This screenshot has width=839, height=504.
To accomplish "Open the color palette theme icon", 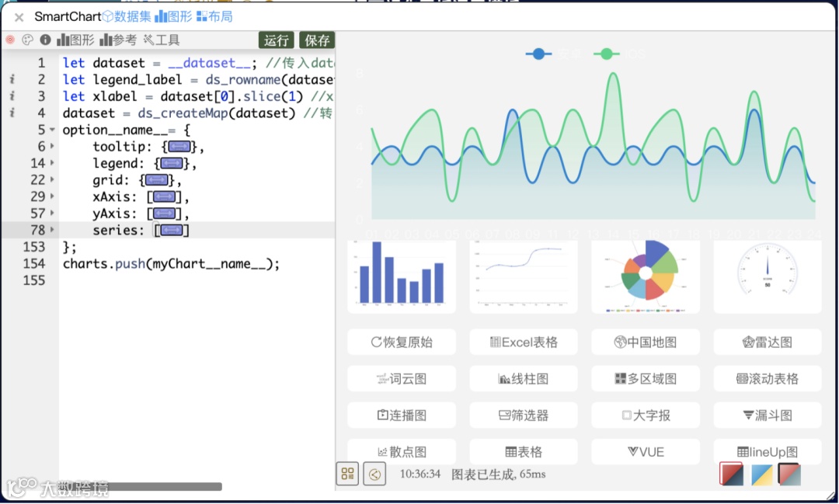I will pos(27,40).
